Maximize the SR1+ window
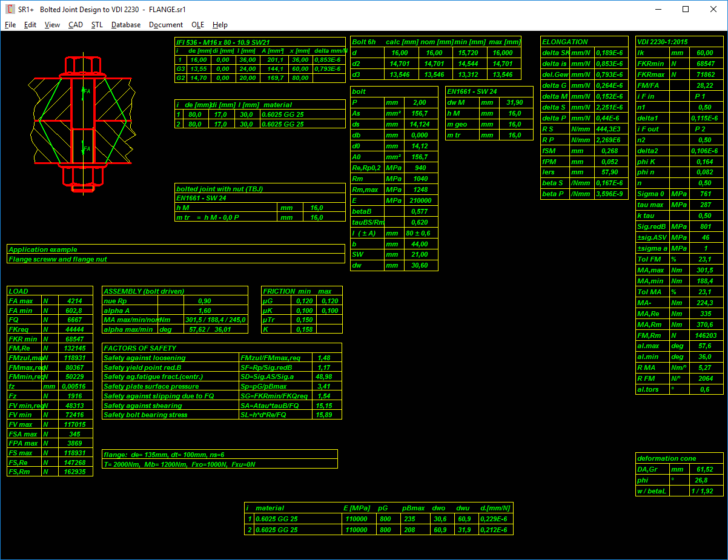 pos(686,9)
